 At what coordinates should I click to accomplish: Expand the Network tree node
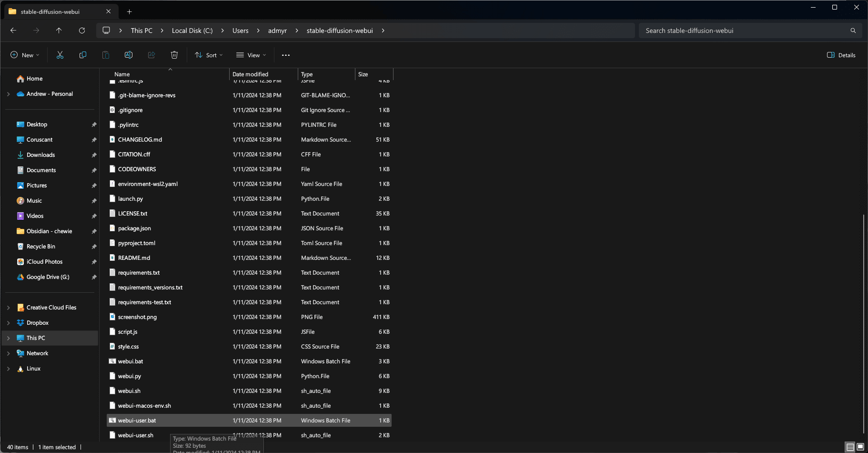(x=9, y=353)
